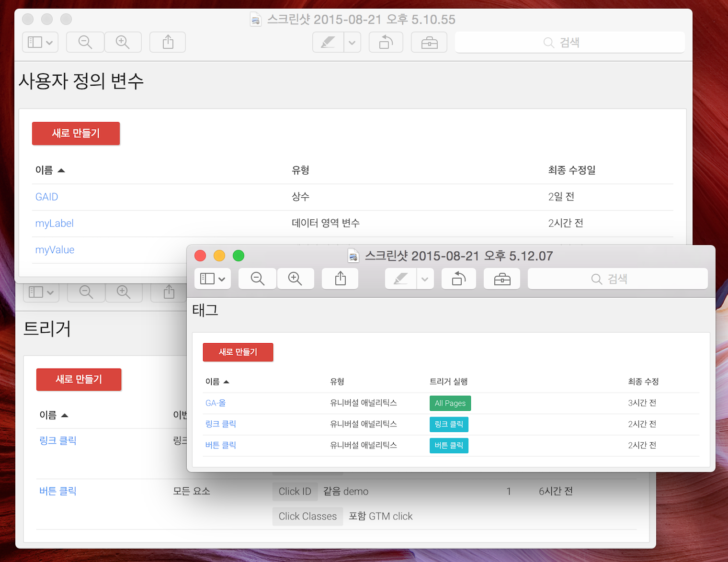
Task: Close the front 태그 window with red button
Action: [200, 256]
